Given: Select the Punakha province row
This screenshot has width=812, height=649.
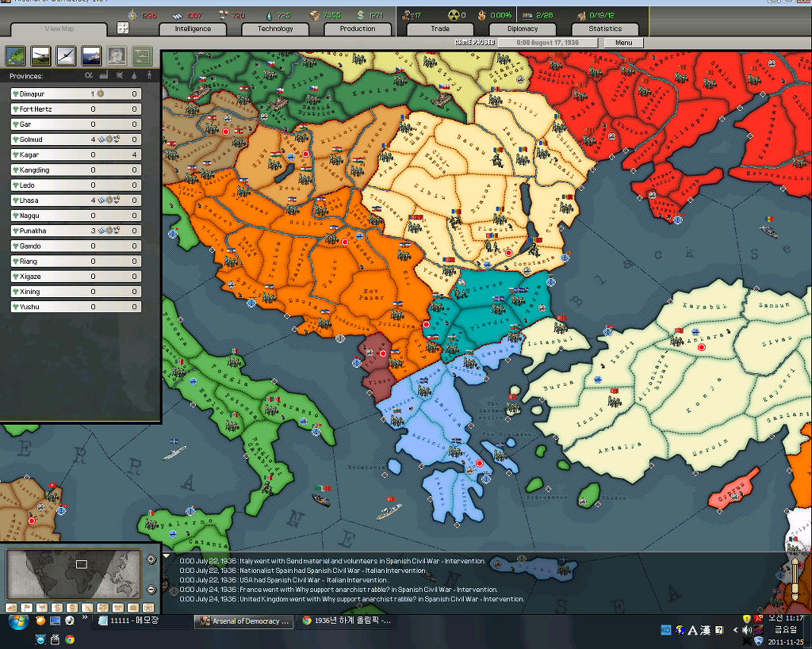Looking at the screenshot, I should tap(75, 231).
